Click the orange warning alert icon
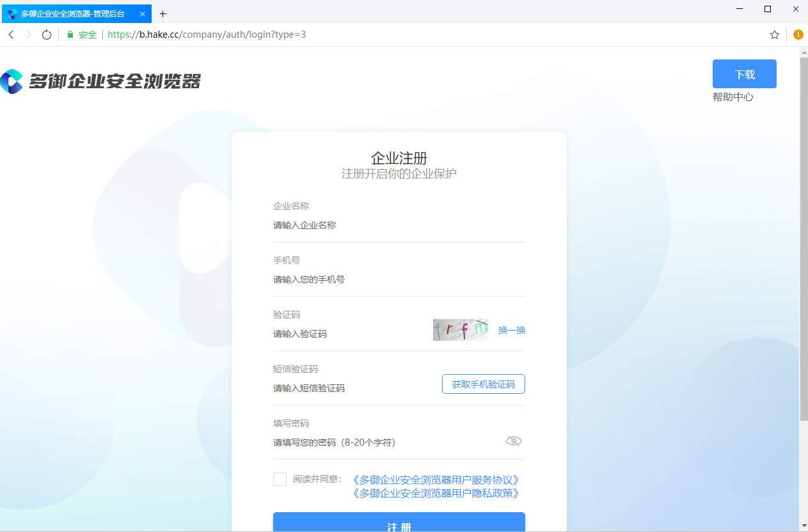 click(x=798, y=35)
